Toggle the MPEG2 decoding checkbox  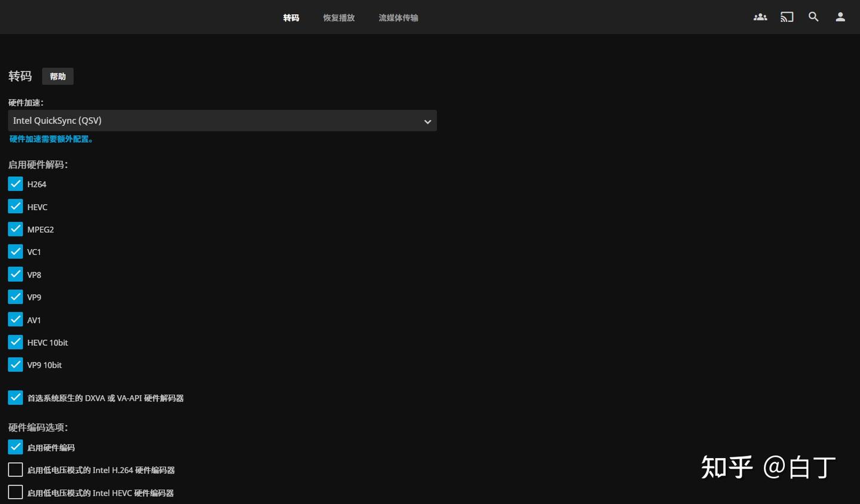(x=16, y=229)
